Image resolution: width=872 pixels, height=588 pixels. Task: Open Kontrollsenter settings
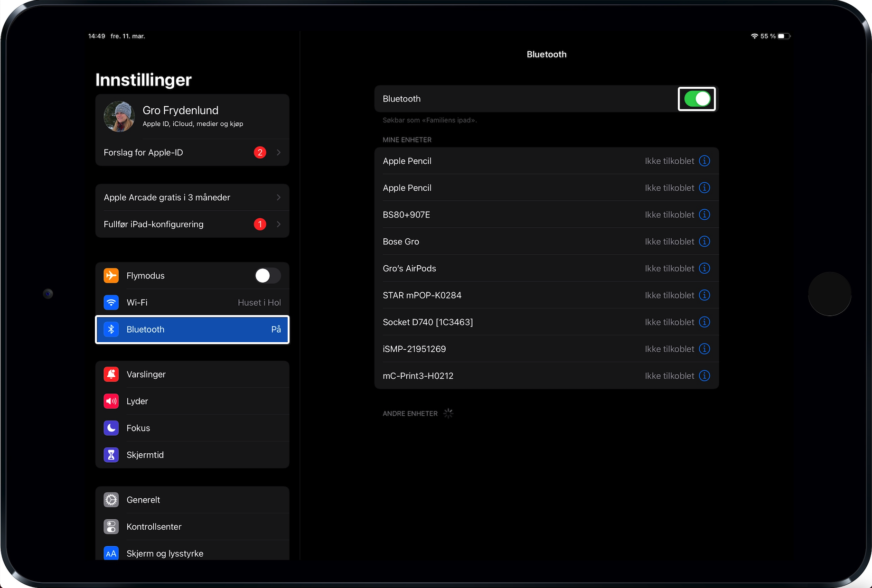click(x=192, y=527)
